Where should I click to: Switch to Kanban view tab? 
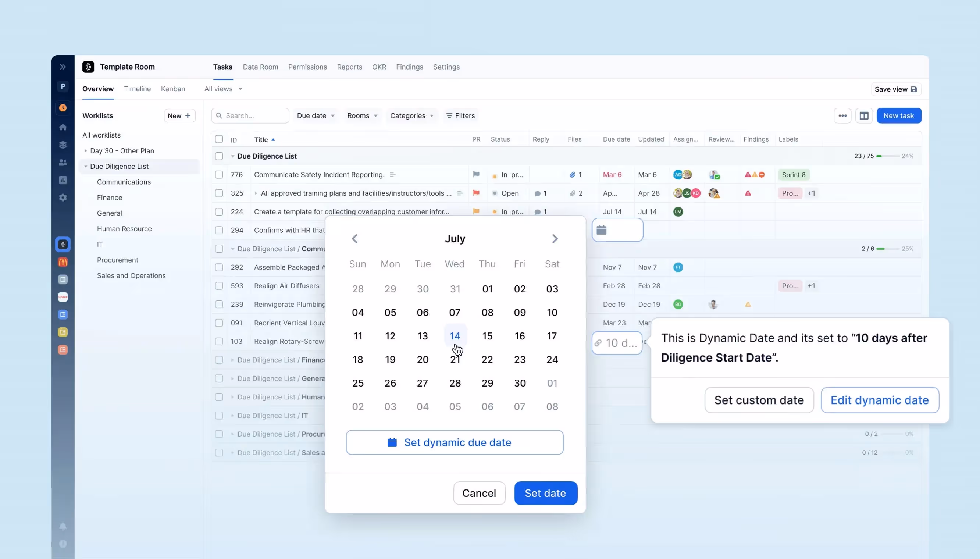[173, 89]
